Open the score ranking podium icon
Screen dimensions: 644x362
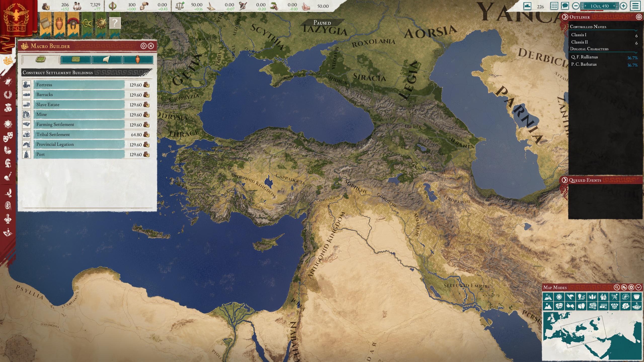click(x=528, y=6)
